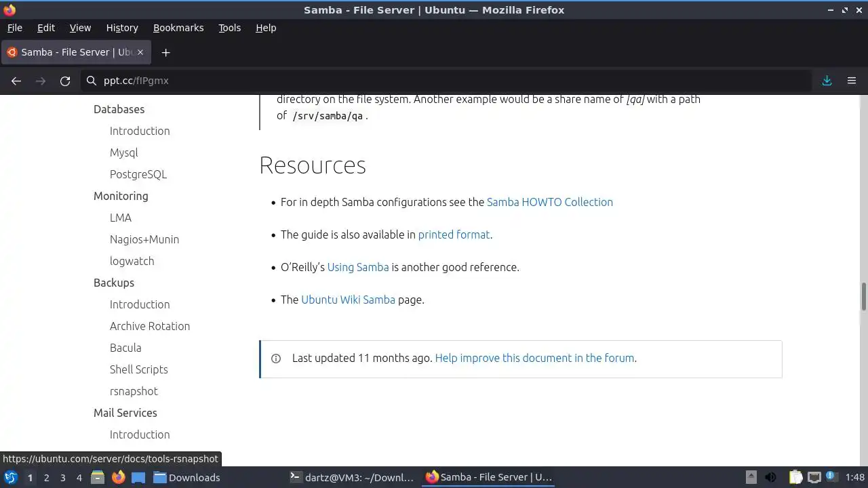Open the volume control tray icon
Screen dimensions: 868x488
[x=771, y=477]
